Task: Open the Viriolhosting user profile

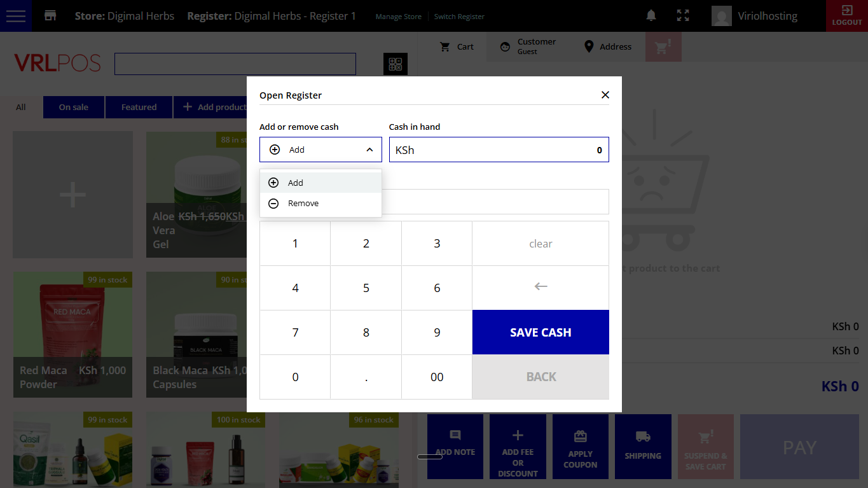Action: 755,16
